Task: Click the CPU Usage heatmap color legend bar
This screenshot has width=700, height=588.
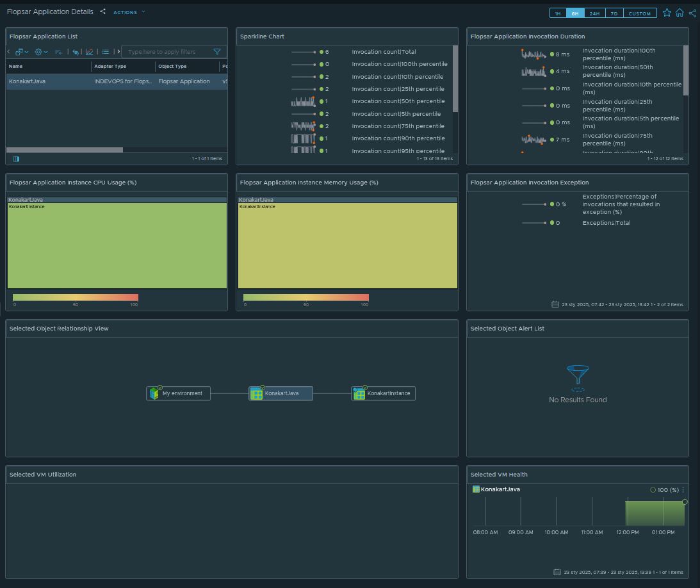Action: [x=76, y=297]
